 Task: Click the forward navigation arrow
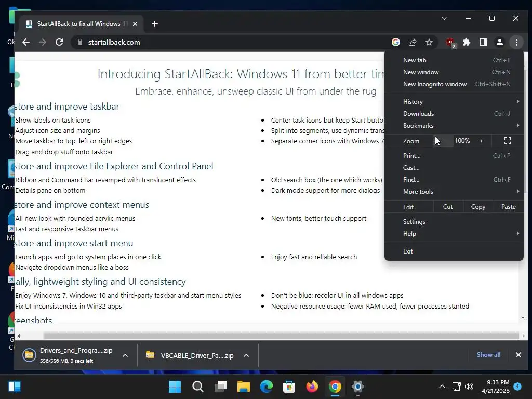(x=43, y=42)
